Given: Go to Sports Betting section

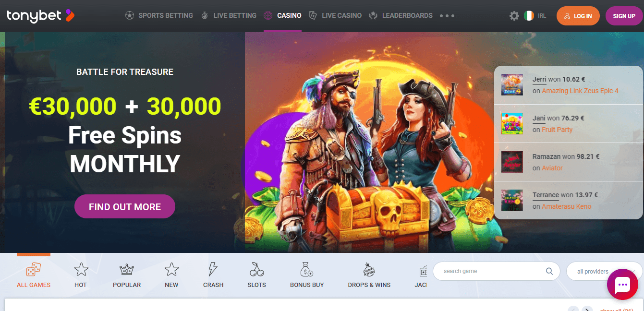Looking at the screenshot, I should point(159,15).
